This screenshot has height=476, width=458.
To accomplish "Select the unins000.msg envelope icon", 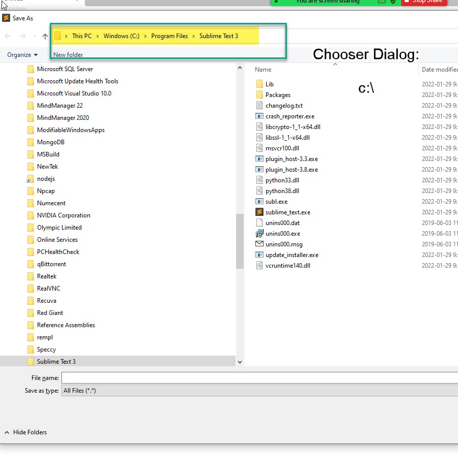I will (x=259, y=244).
